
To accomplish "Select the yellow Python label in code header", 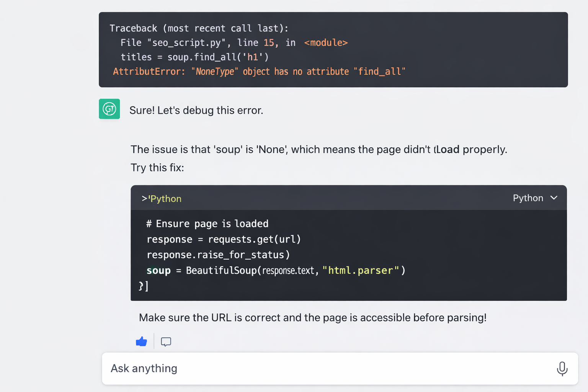I will 165,199.
